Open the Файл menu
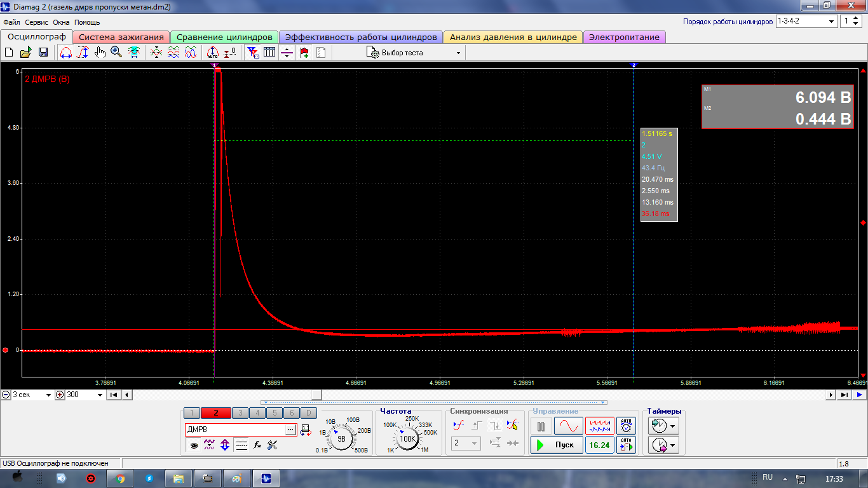This screenshot has height=488, width=868. click(x=11, y=22)
